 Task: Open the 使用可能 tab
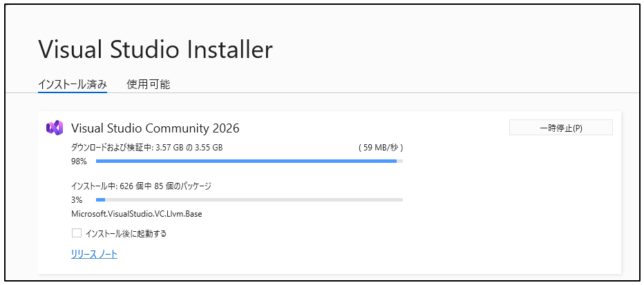[148, 85]
